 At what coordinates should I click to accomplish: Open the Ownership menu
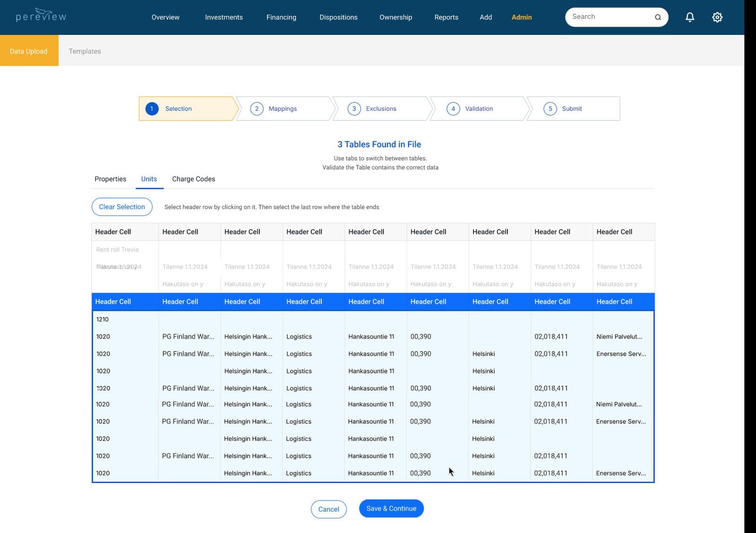pos(395,17)
